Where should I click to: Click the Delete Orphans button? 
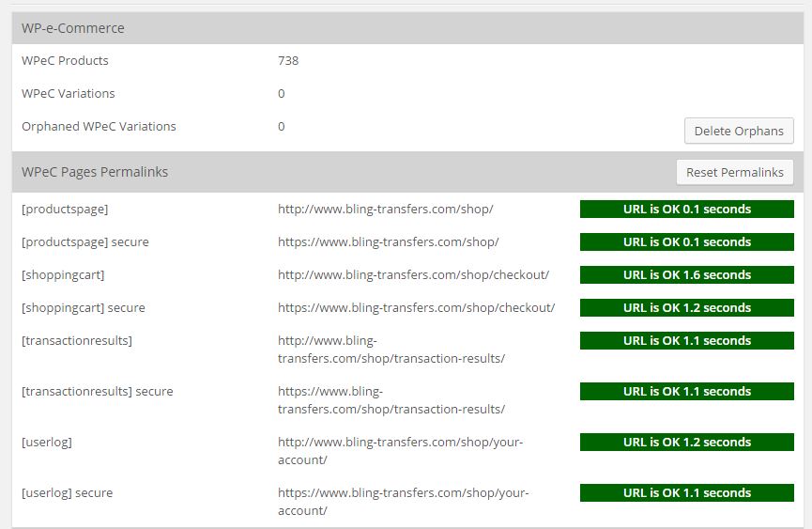pos(739,132)
